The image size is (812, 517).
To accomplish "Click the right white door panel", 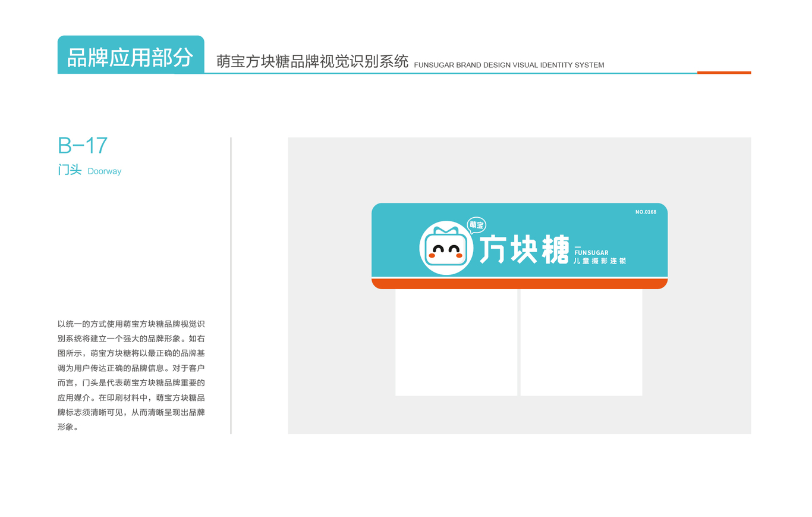I will coord(581,342).
